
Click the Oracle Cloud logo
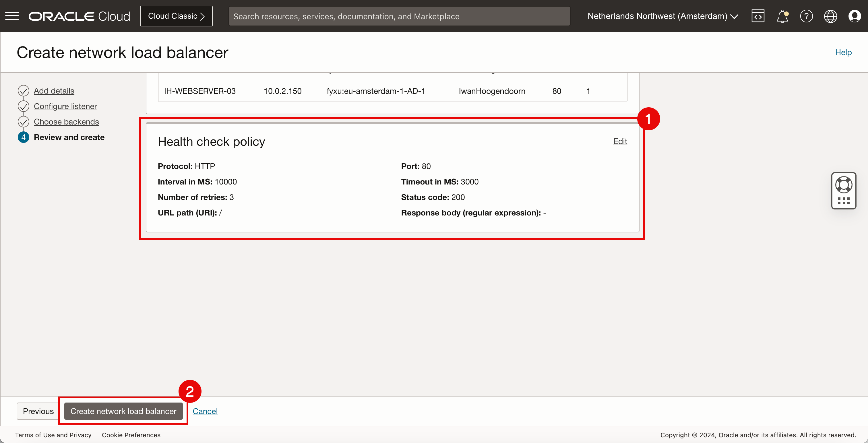(80, 16)
